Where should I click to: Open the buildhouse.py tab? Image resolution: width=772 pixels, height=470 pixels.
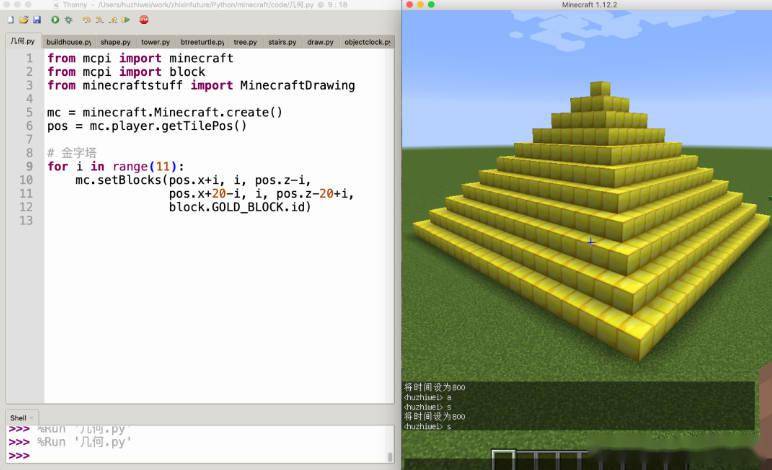click(x=69, y=42)
